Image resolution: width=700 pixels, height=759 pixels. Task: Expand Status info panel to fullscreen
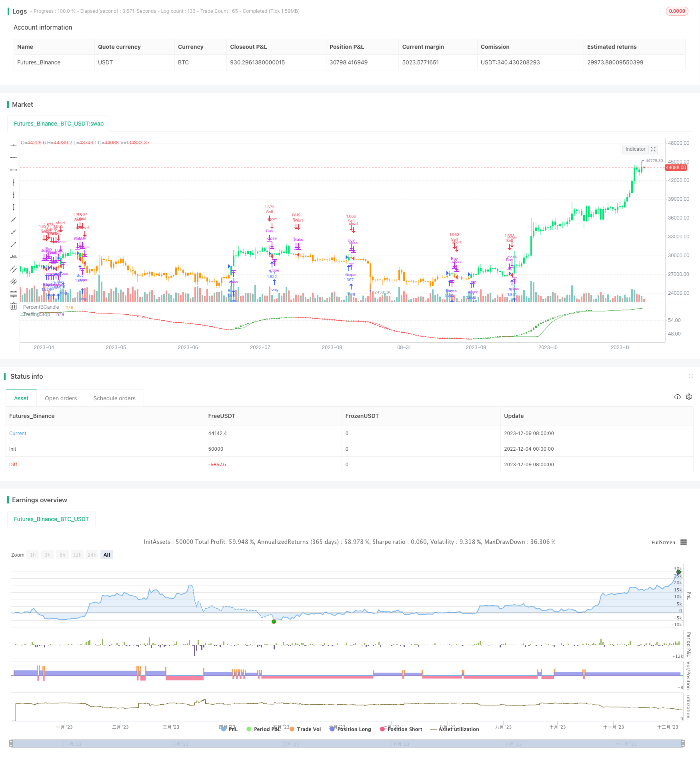(691, 376)
